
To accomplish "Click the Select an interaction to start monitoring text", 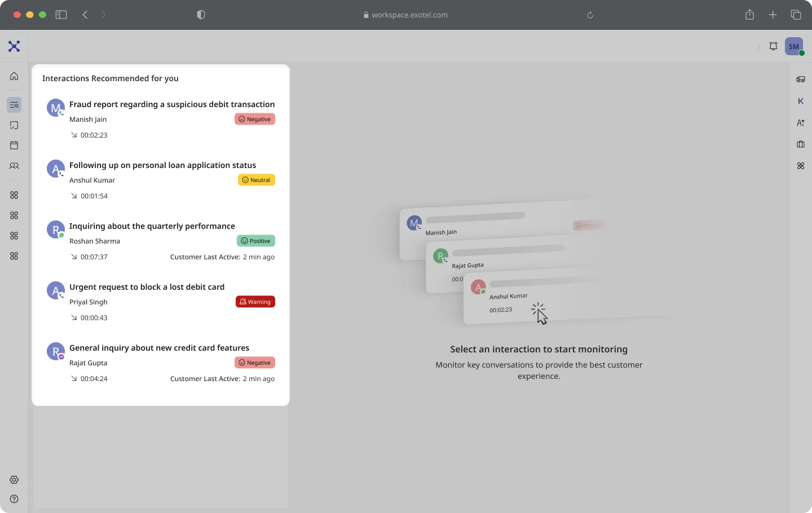I will tap(539, 349).
